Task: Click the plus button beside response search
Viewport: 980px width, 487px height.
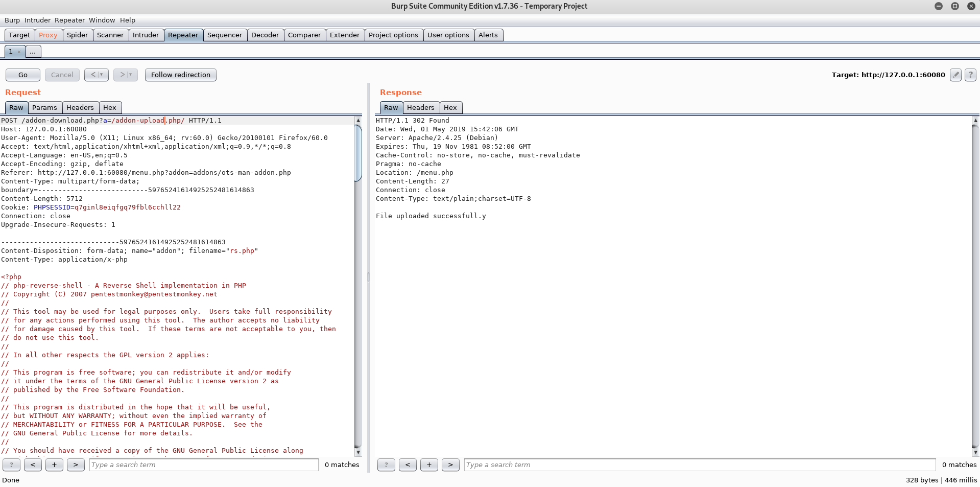Action: (429, 465)
